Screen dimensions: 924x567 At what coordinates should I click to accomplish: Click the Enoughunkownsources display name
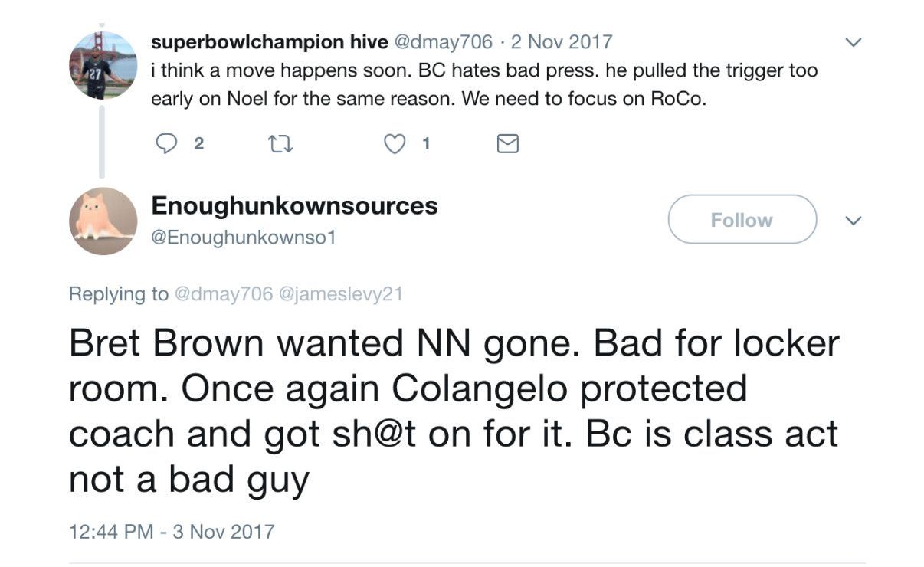tap(295, 205)
